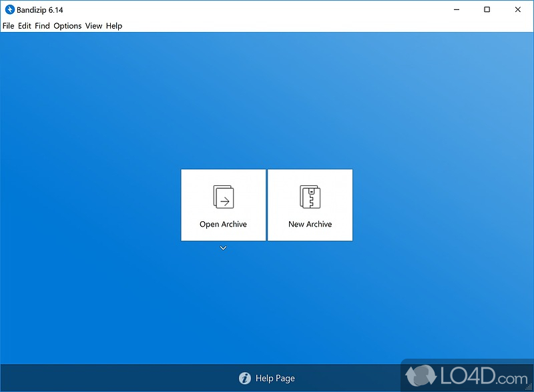The image size is (534, 392).
Task: Click the info icon next to Help Page
Action: [246, 378]
